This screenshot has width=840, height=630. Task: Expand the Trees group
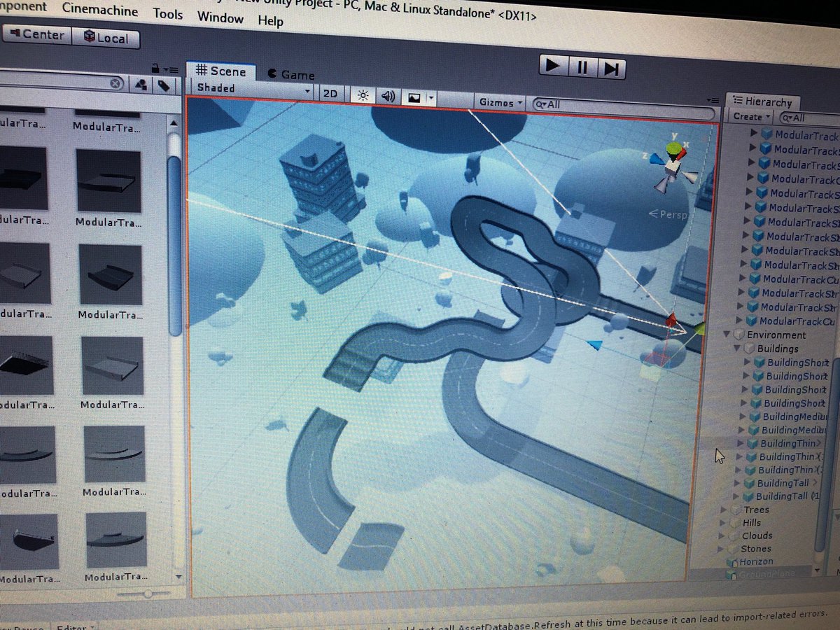(724, 509)
